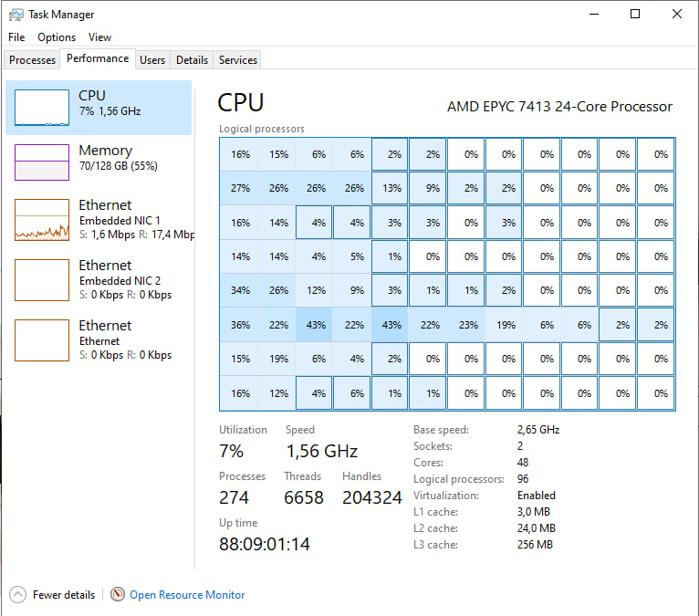Open the Options menu
This screenshot has width=699, height=616.
coord(57,37)
